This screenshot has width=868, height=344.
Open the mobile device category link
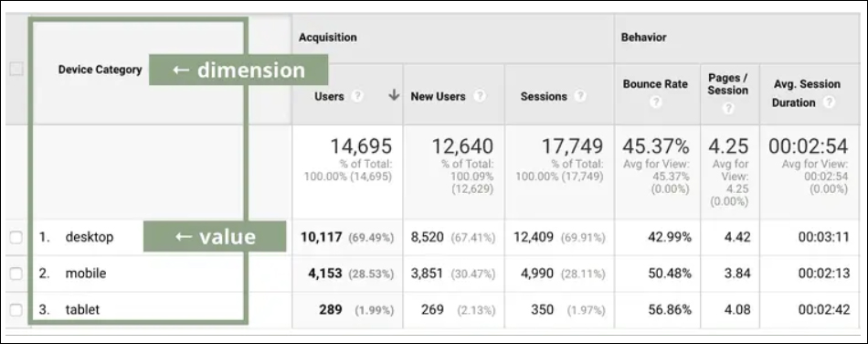pos(86,273)
